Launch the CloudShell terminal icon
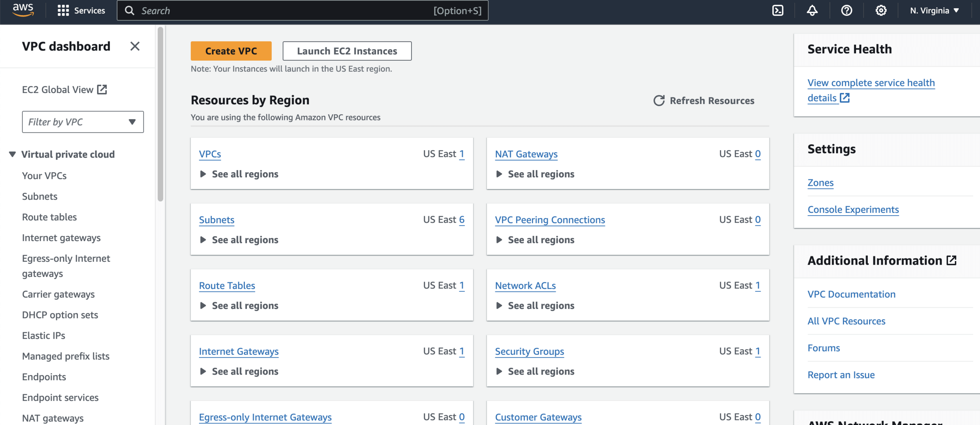 (x=778, y=11)
